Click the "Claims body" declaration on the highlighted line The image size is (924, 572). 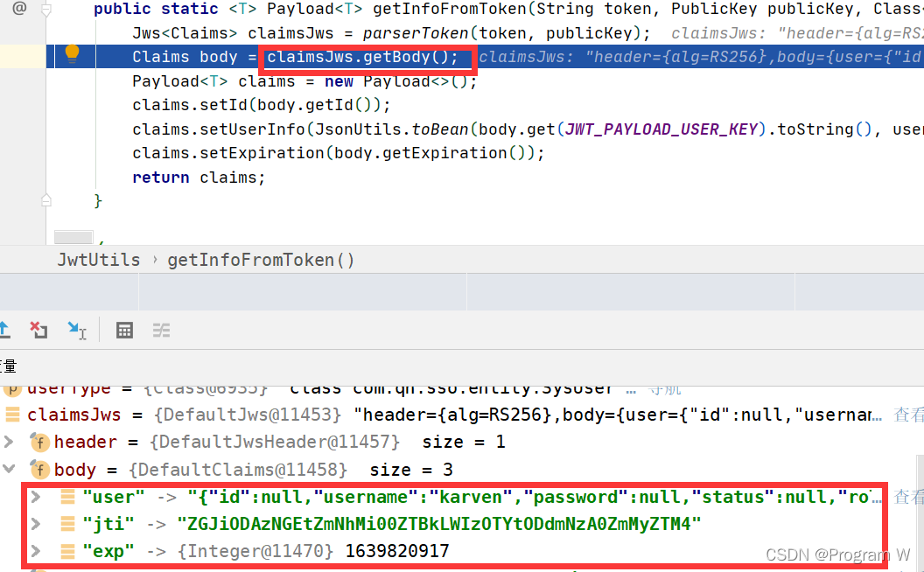click(x=185, y=57)
